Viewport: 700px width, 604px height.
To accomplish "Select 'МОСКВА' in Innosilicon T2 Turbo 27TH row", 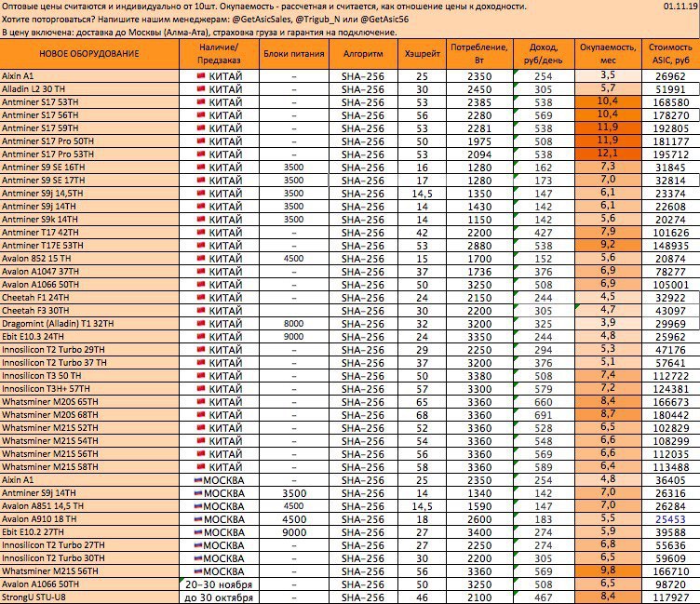I will click(223, 545).
